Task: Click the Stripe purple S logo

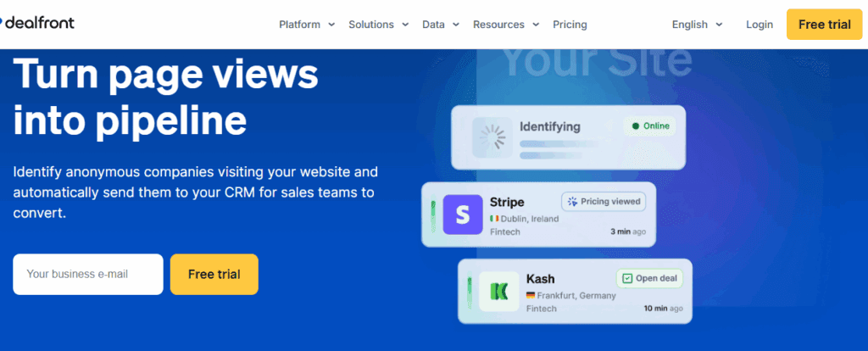Action: click(463, 214)
